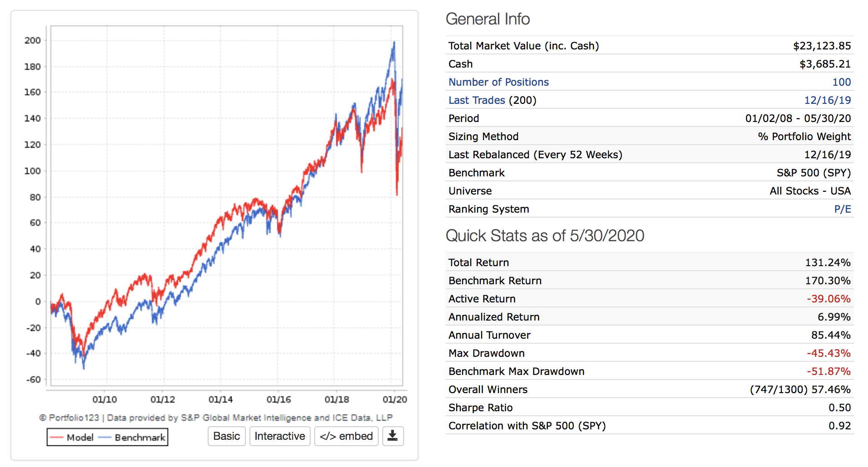
Task: Select the Max Drawdown value -45.43%
Action: tap(828, 353)
